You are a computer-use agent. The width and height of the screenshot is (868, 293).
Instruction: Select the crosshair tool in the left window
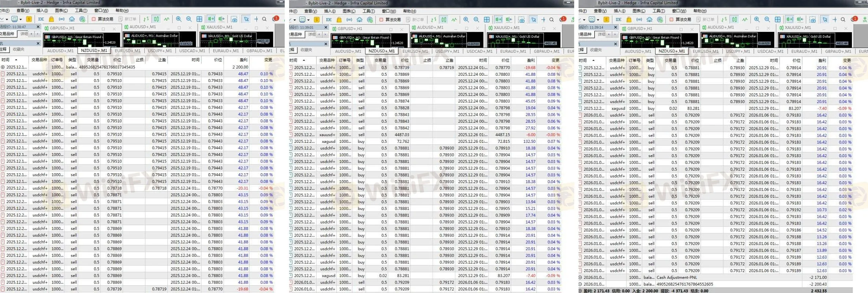point(256,19)
